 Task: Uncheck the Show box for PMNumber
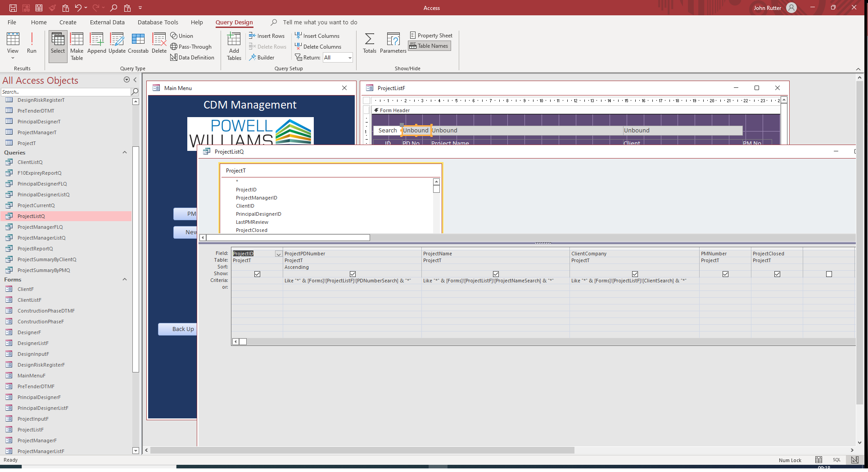725,274
